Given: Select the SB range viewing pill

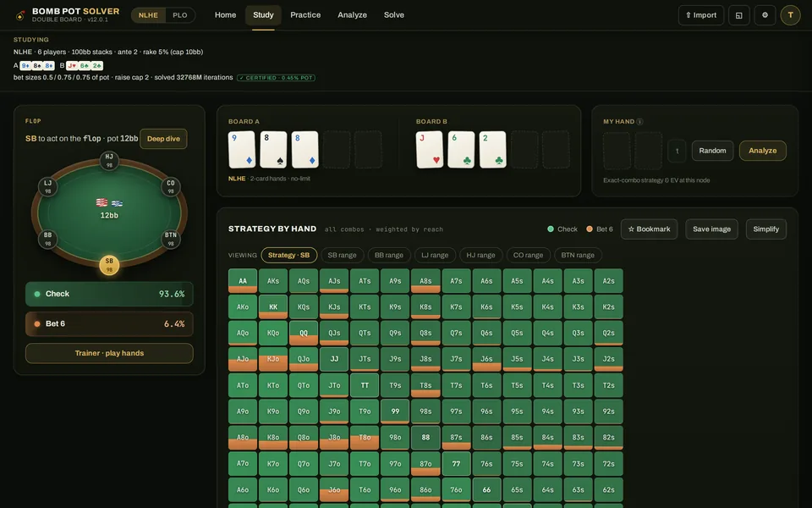Looking at the screenshot, I should pyautogui.click(x=343, y=255).
